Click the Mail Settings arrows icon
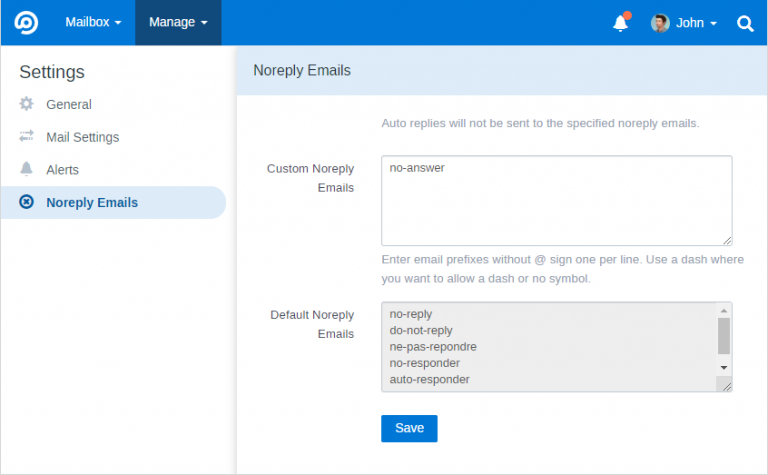 click(26, 136)
